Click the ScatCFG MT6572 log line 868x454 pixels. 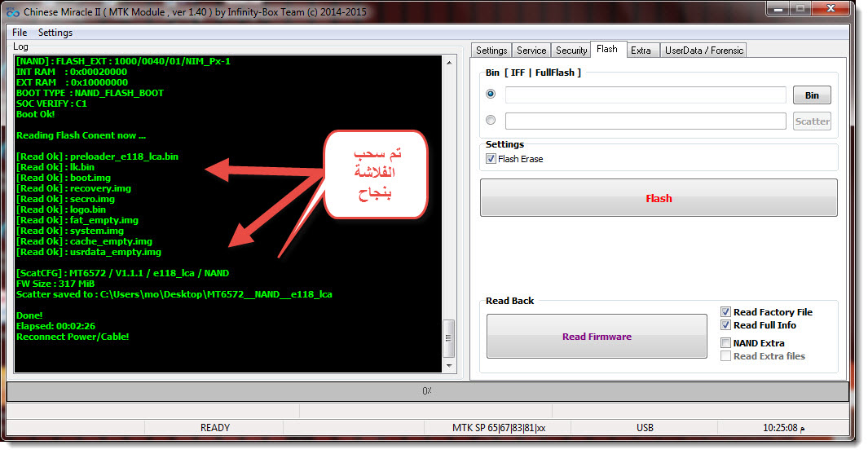pyautogui.click(x=122, y=274)
